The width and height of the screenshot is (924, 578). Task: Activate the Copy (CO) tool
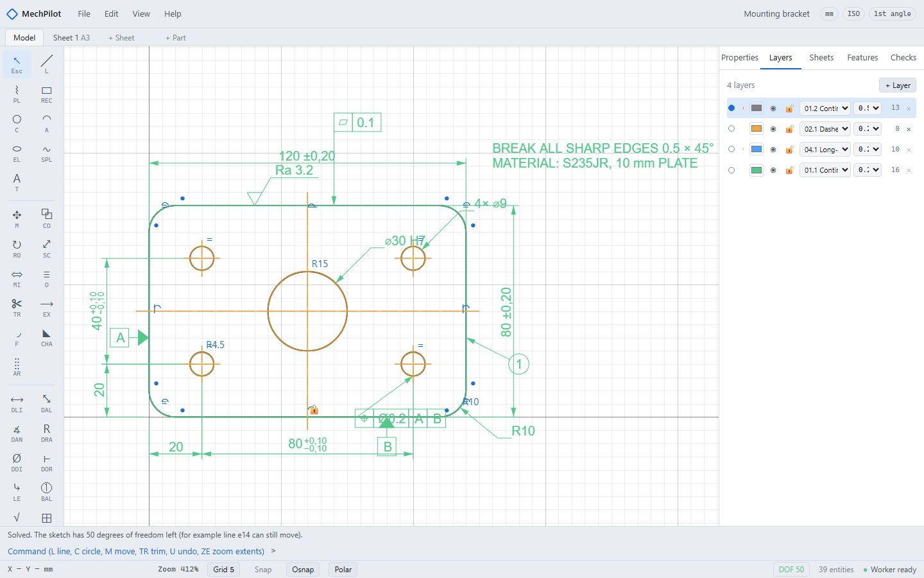tap(47, 219)
